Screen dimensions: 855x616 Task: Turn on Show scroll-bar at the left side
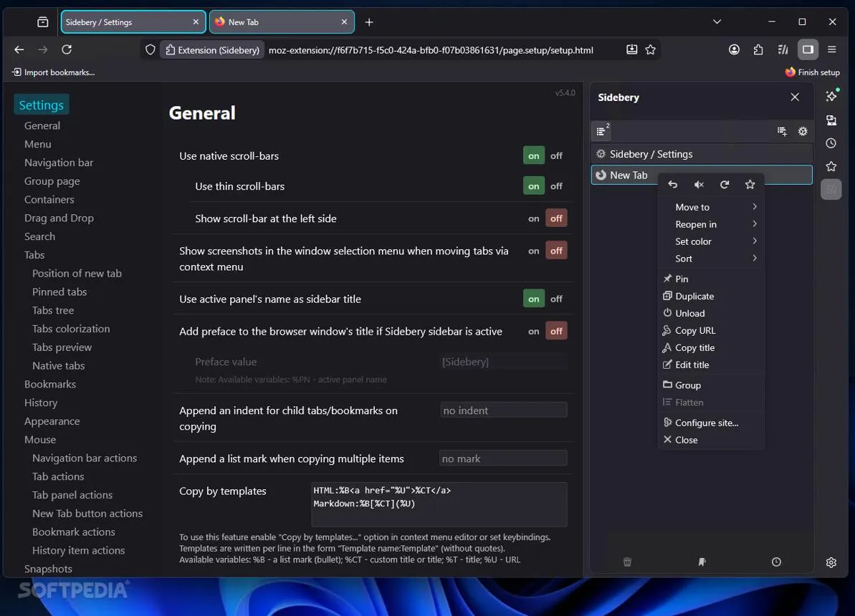(533, 218)
